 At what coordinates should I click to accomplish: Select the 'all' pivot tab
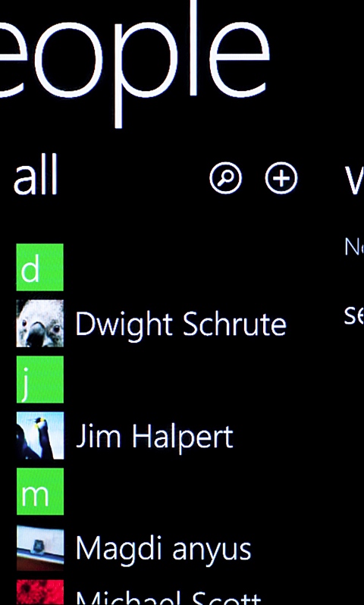click(36, 174)
